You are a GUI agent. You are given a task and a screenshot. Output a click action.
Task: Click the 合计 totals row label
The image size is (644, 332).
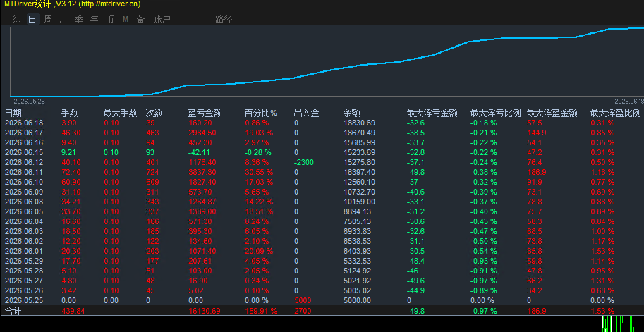[x=13, y=311]
